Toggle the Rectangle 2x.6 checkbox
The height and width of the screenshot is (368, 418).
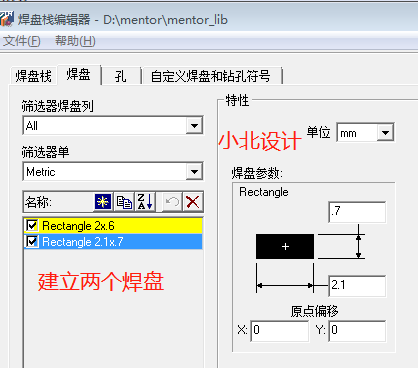pyautogui.click(x=32, y=226)
